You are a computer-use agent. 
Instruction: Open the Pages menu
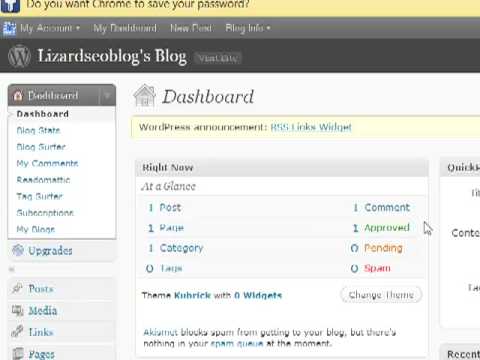(41, 354)
